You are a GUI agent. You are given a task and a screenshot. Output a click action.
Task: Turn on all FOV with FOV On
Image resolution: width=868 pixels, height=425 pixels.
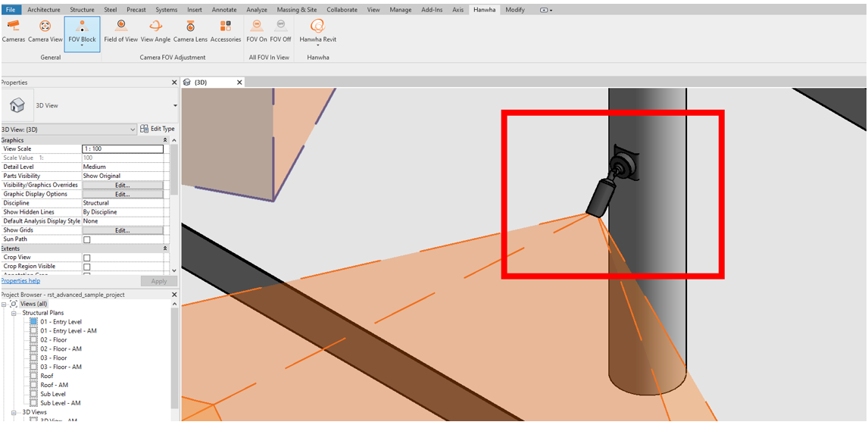[x=257, y=30]
